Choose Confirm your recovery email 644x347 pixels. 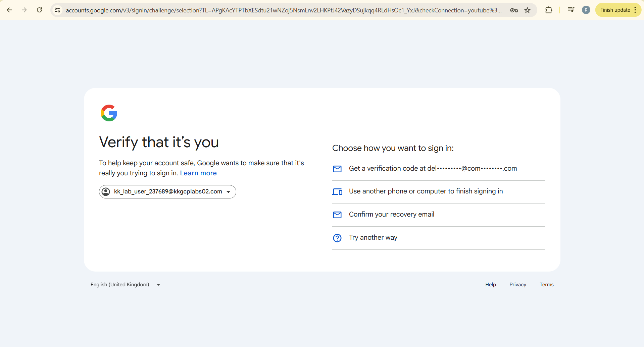[391, 215]
